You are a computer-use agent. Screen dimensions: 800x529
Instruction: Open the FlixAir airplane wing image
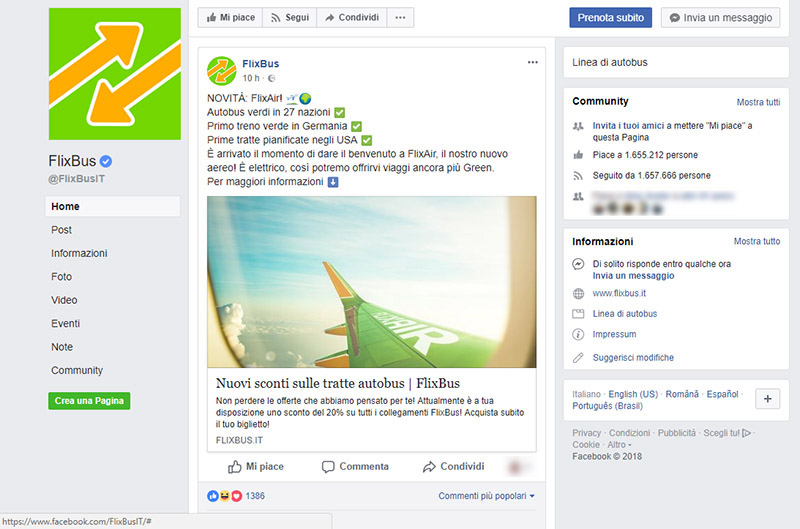point(371,282)
